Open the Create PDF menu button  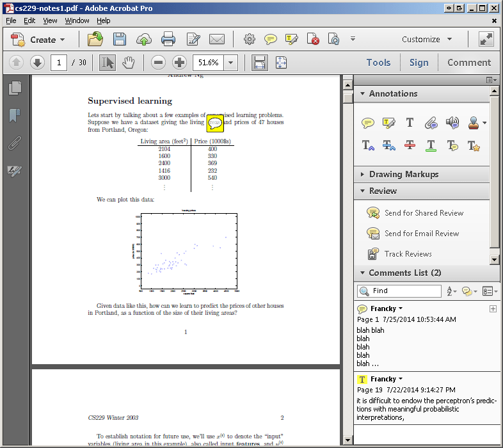(x=38, y=40)
